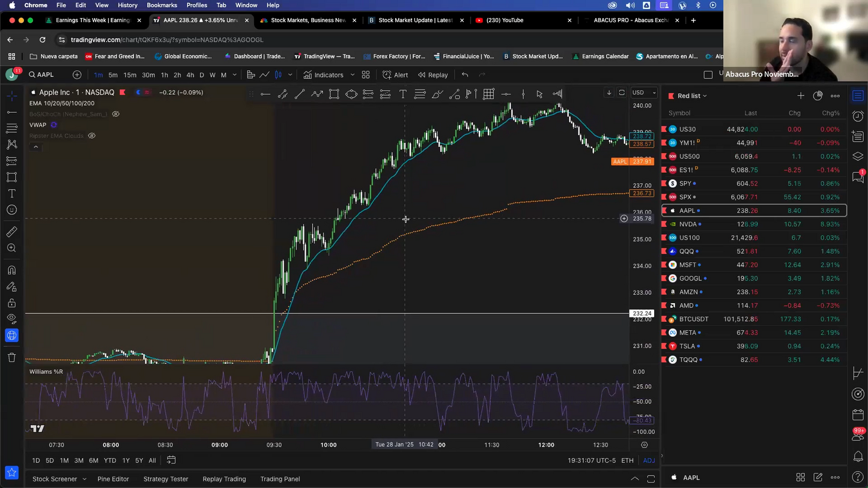The image size is (868, 488).
Task: Show the hidden Ripster EMA Clouds indicator
Action: [92, 136]
